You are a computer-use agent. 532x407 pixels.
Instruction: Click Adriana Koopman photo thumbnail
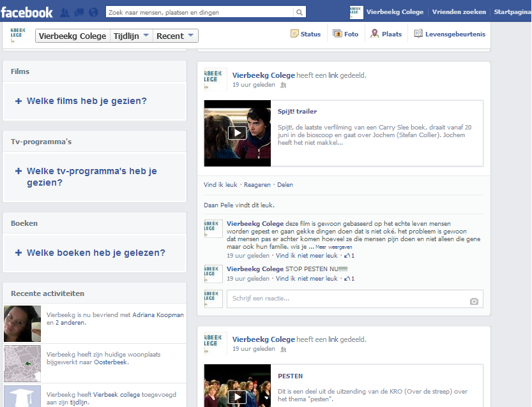pos(22,323)
